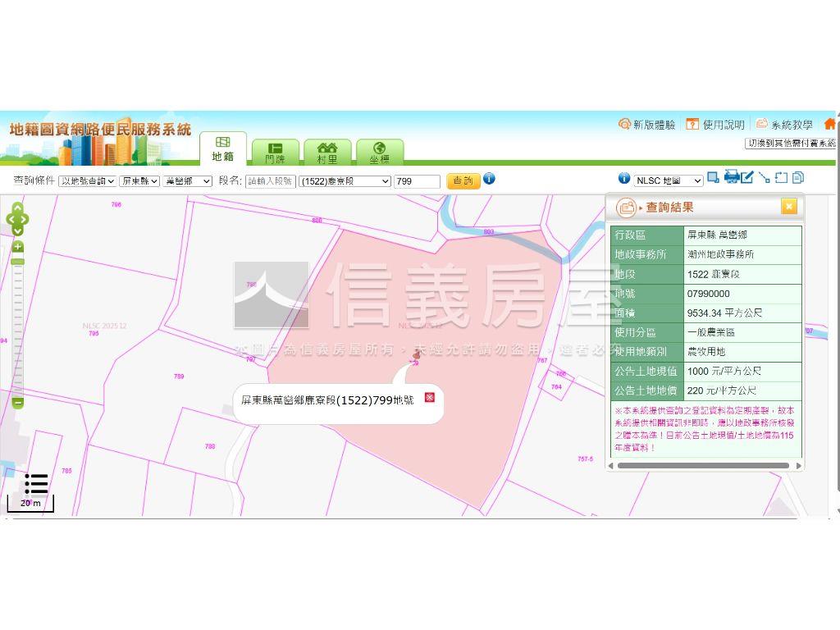Click parcel label 767-5 on the map
Screen dimensions: 840x630
click(x=586, y=459)
